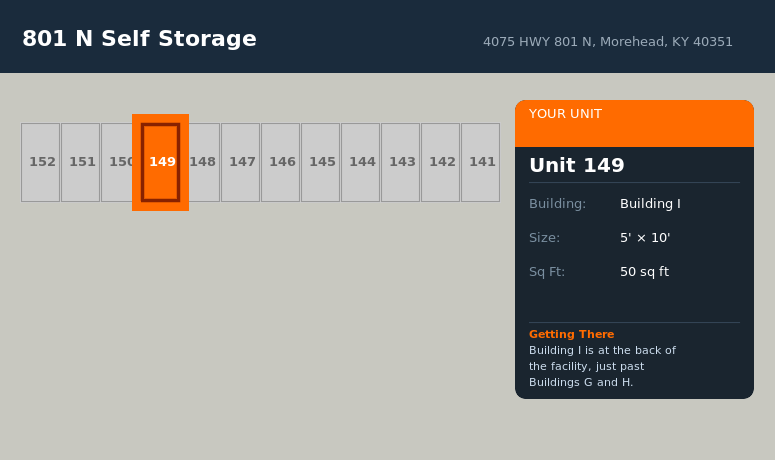
Task: Click the orange YOUR UNIT header
Action: [634, 123]
